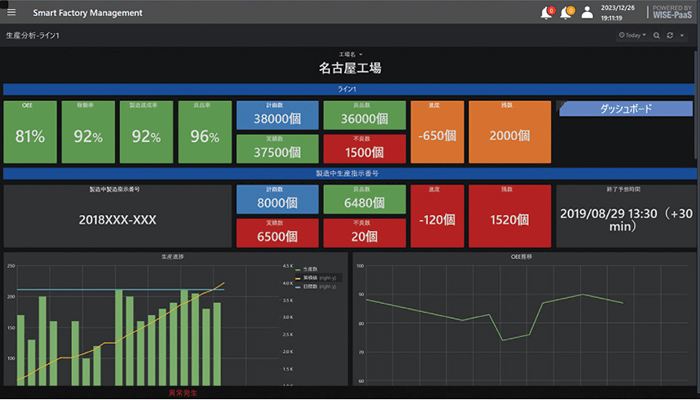Click the orange-badged alert bell
The width and height of the screenshot is (700, 400).
coord(566,13)
